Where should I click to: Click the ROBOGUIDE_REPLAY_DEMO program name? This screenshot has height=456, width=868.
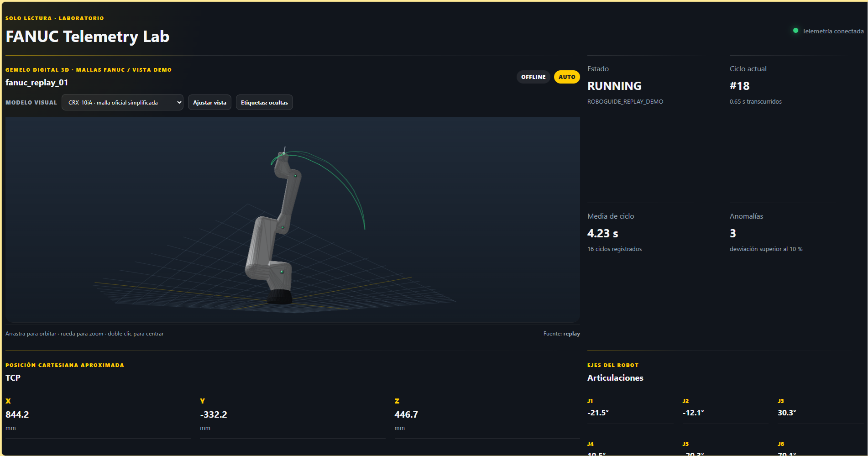tap(625, 102)
